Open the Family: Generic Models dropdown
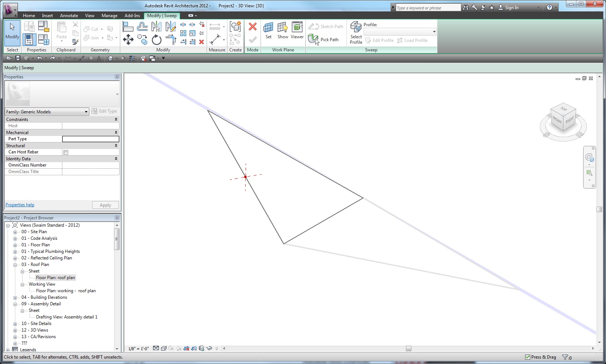The image size is (606, 364). coord(47,112)
